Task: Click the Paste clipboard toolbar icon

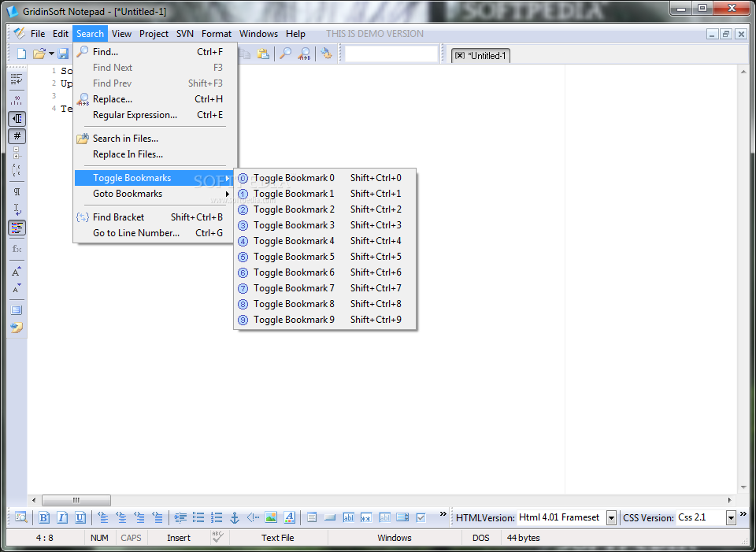Action: point(263,54)
